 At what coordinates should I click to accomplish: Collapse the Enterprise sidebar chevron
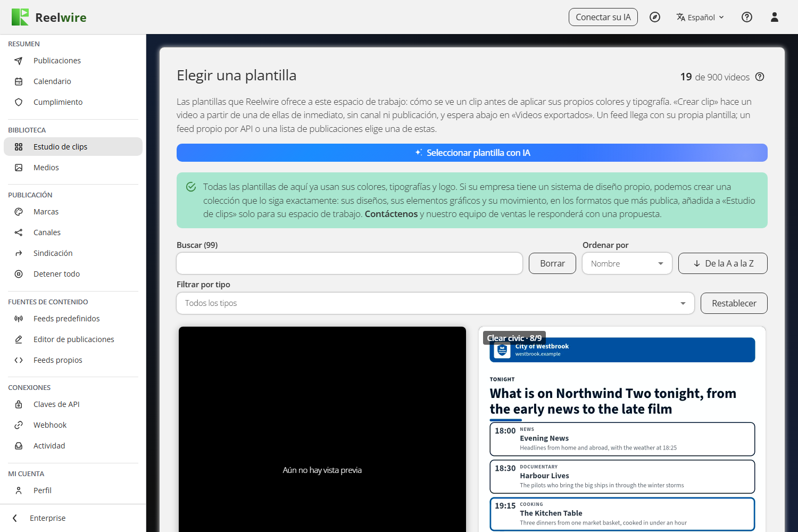click(15, 518)
